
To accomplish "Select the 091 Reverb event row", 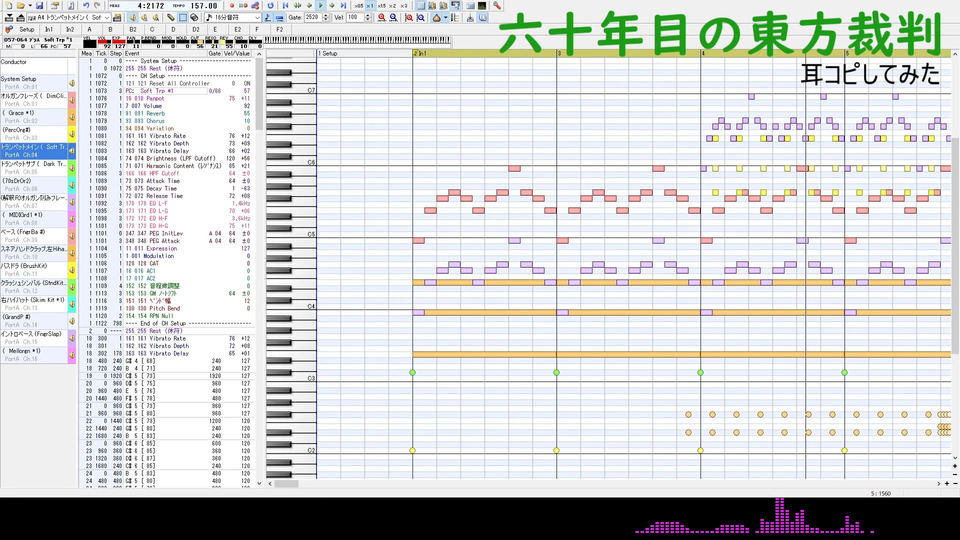I will pos(166,113).
